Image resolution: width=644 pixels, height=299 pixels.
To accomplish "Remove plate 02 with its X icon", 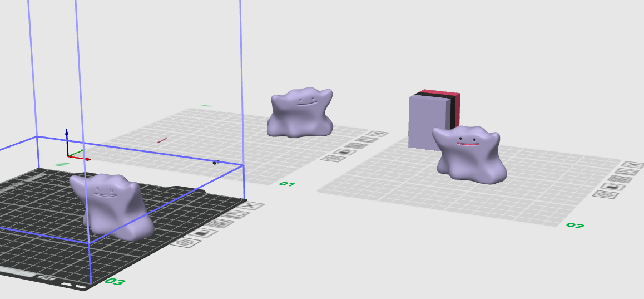I will [633, 165].
